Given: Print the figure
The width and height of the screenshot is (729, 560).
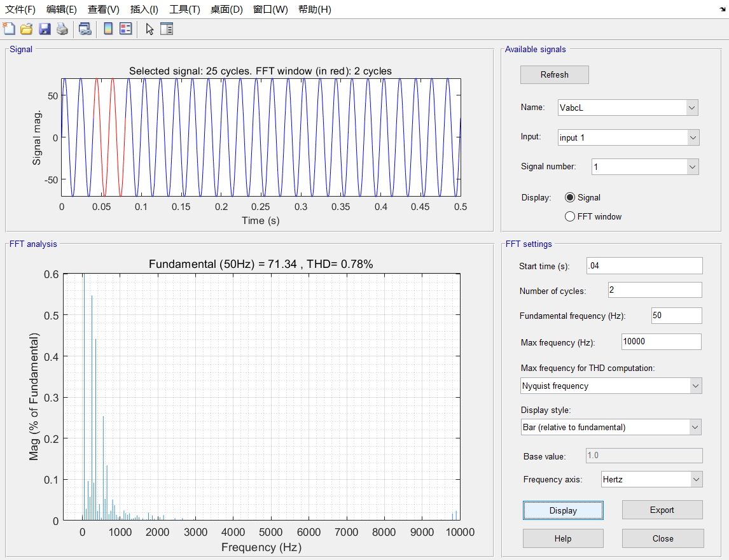Looking at the screenshot, I should click(x=62, y=29).
